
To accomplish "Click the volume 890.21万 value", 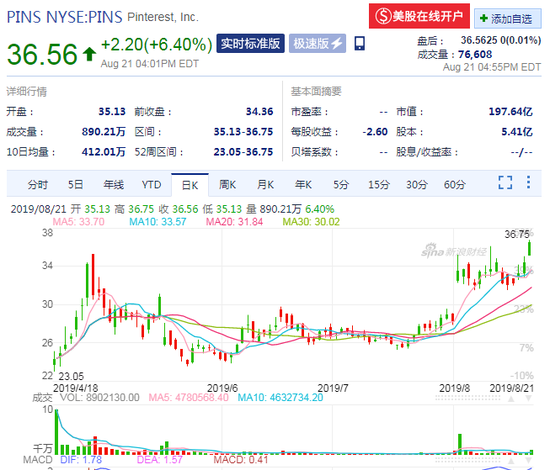I will click(x=103, y=132).
